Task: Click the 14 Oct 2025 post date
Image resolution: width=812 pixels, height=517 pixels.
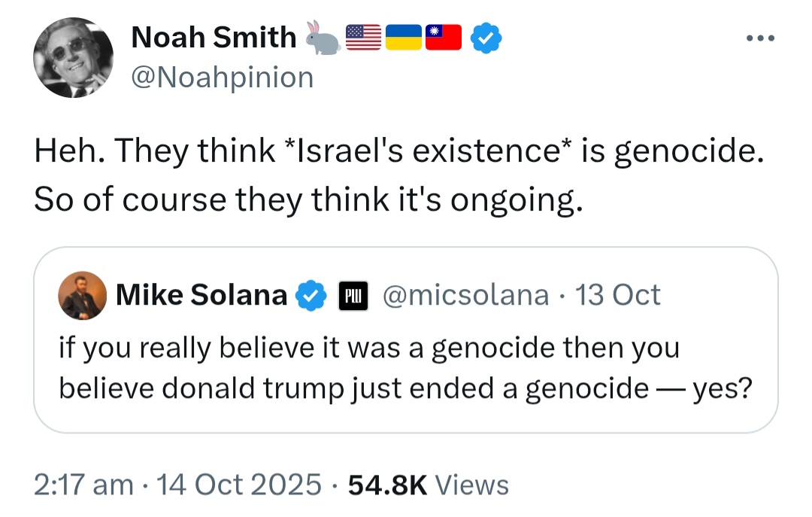Action: [x=239, y=485]
